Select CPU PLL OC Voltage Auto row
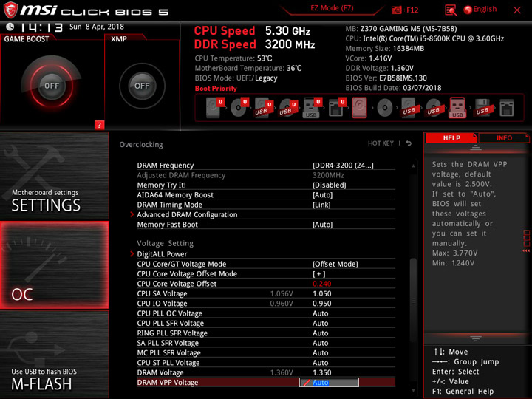This screenshot has width=532, height=399. 266,313
